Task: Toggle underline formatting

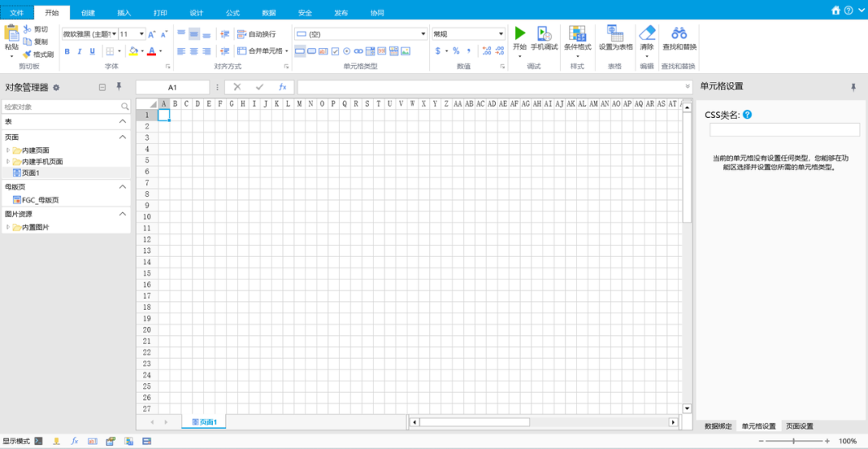Action: [x=92, y=51]
